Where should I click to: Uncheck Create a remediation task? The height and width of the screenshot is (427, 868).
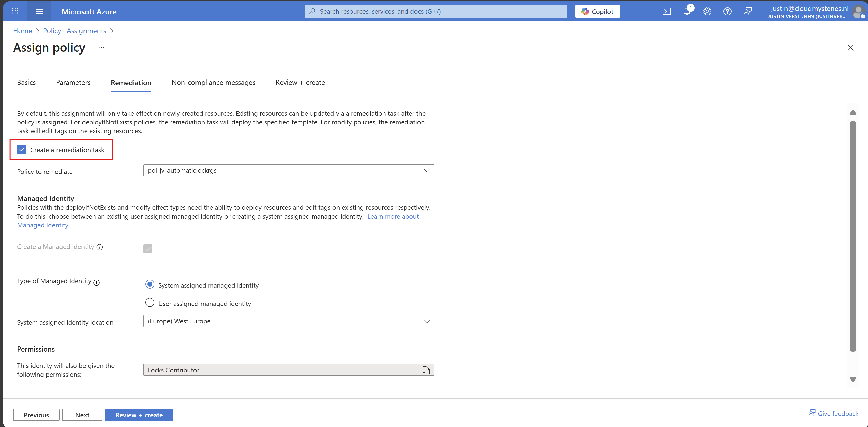pyautogui.click(x=21, y=150)
